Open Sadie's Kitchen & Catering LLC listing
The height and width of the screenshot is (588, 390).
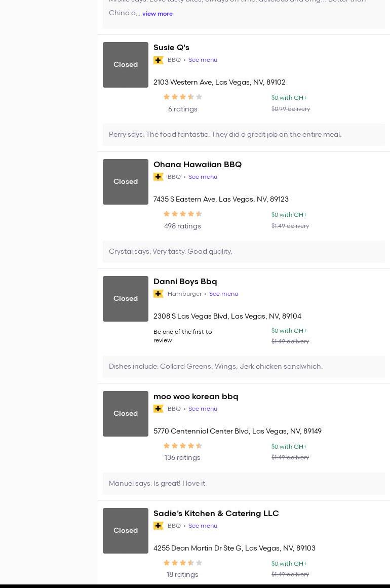(x=216, y=514)
